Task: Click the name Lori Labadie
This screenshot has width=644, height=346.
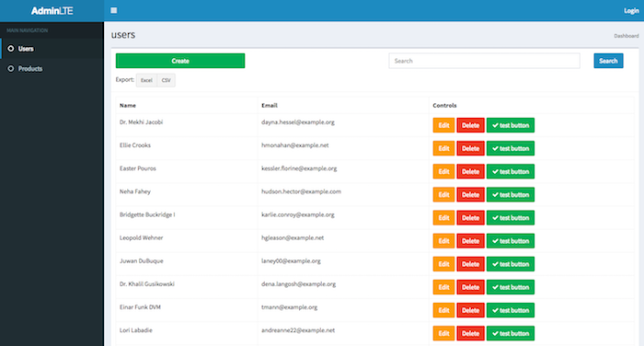Action: coord(136,330)
